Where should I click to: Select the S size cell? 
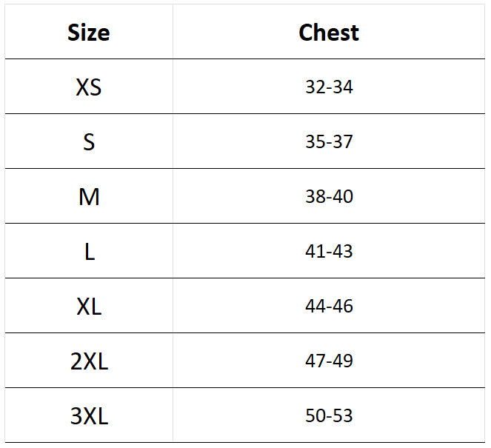(x=89, y=142)
